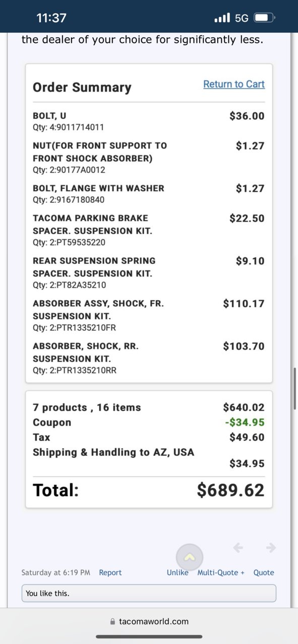Click the Return to Cart link
Image resolution: width=298 pixels, height=644 pixels.
coord(234,84)
